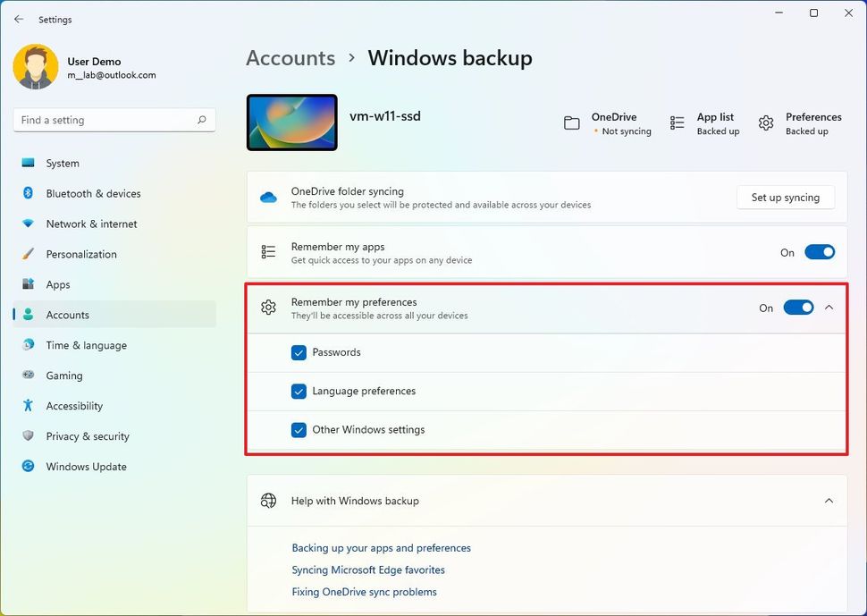Viewport: 867px width, 616px height.
Task: Disable the Remember my preferences toggle
Action: click(x=798, y=308)
